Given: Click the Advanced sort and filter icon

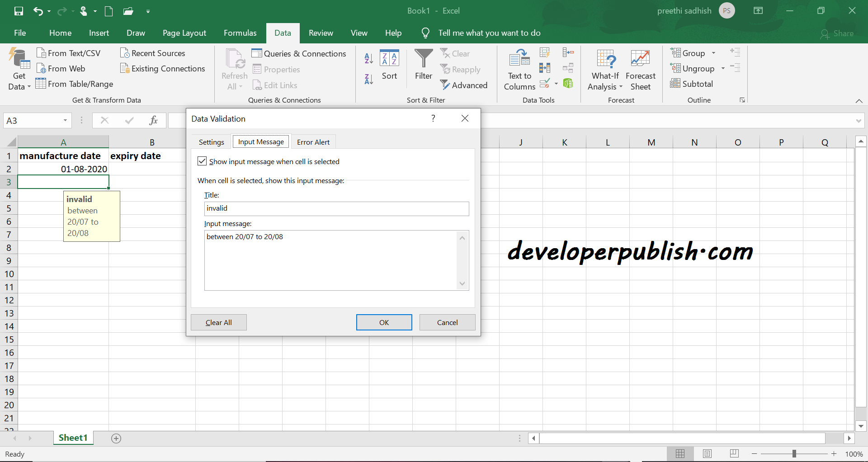Looking at the screenshot, I should pyautogui.click(x=464, y=85).
